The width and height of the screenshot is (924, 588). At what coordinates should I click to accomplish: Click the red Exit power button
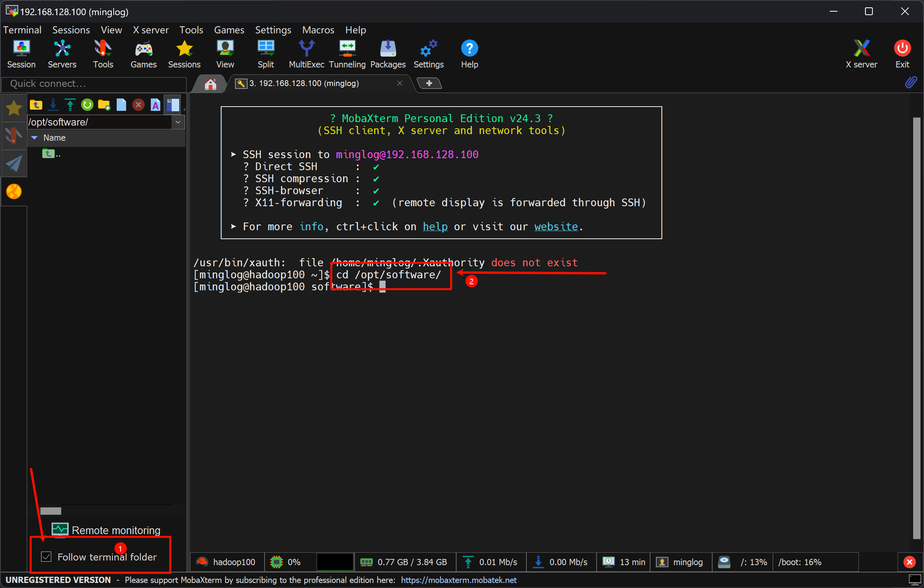click(x=902, y=55)
